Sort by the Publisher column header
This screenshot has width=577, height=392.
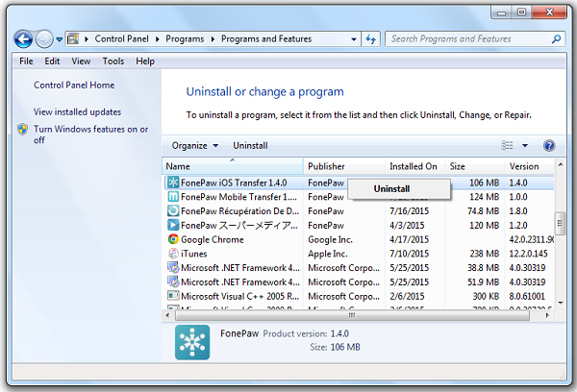pos(344,166)
